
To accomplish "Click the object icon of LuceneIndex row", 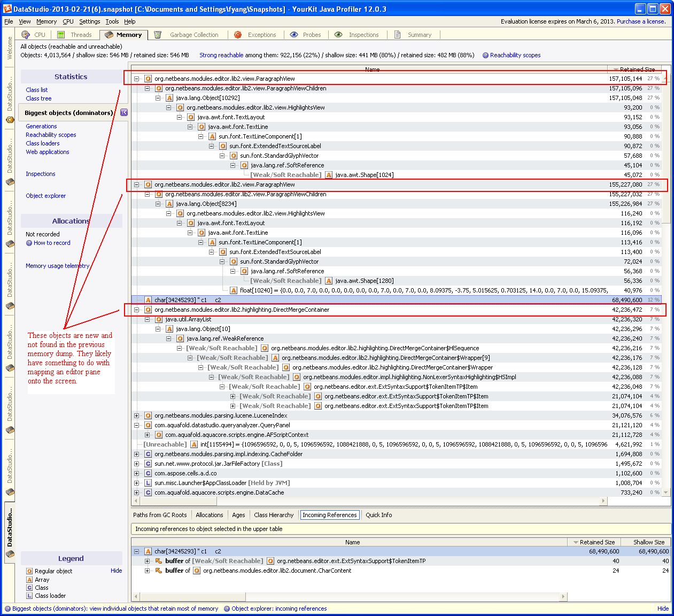I will tap(148, 415).
